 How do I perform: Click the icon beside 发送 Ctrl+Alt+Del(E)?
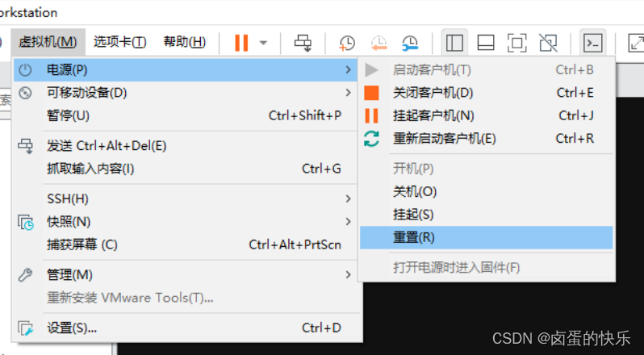(26, 146)
